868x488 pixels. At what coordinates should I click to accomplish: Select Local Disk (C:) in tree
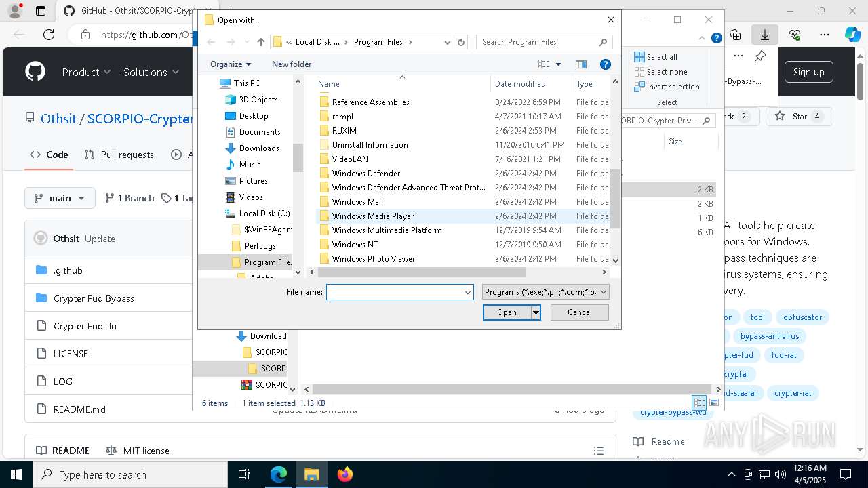pos(264,213)
